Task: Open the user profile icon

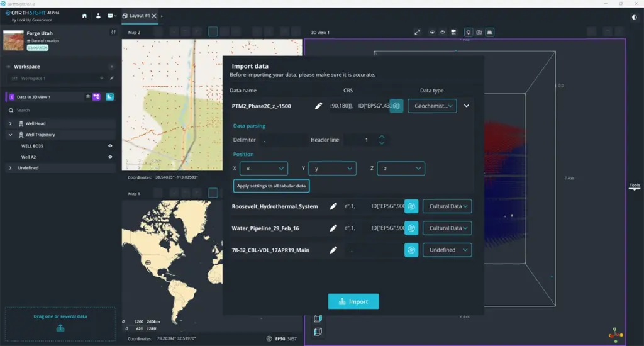Action: [x=98, y=16]
